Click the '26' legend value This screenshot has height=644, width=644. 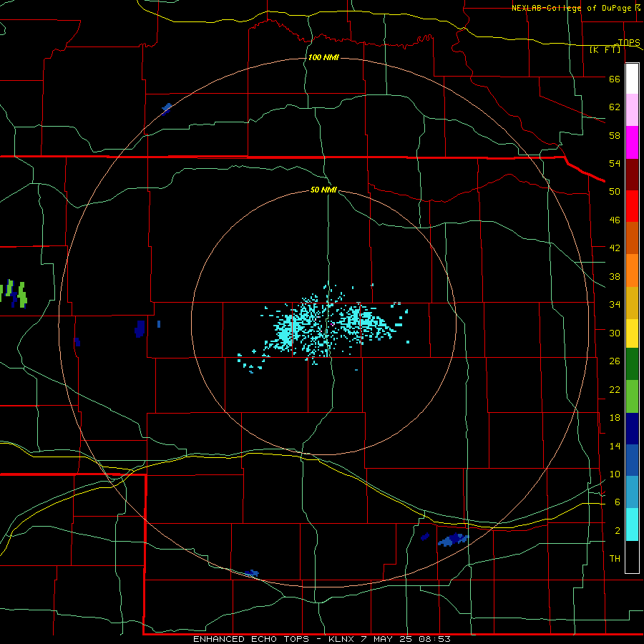615,361
